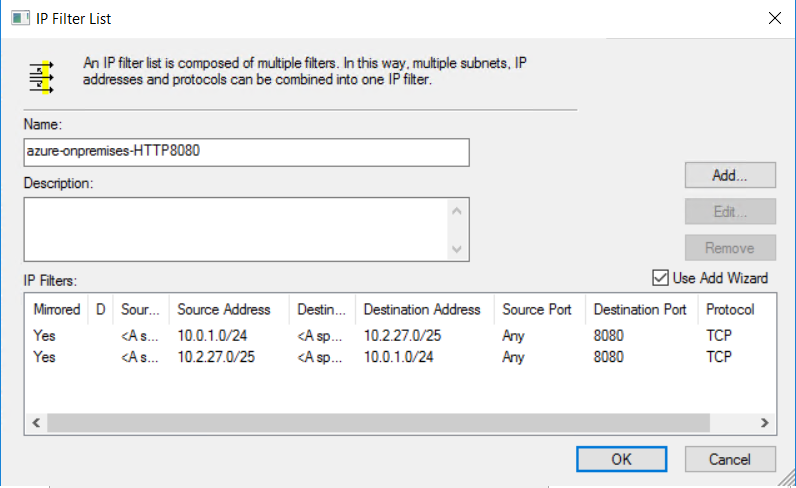Click the Destination Address column header
This screenshot has height=488, width=796.
coord(422,309)
